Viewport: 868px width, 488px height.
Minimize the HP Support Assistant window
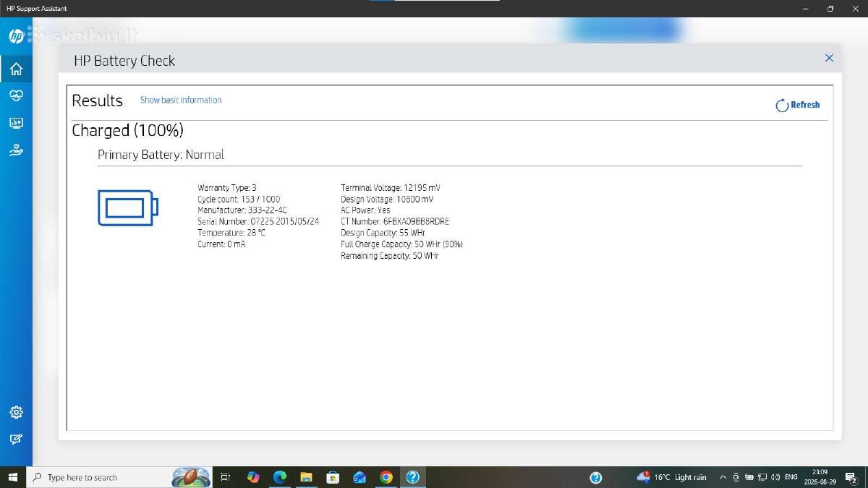pyautogui.click(x=806, y=9)
